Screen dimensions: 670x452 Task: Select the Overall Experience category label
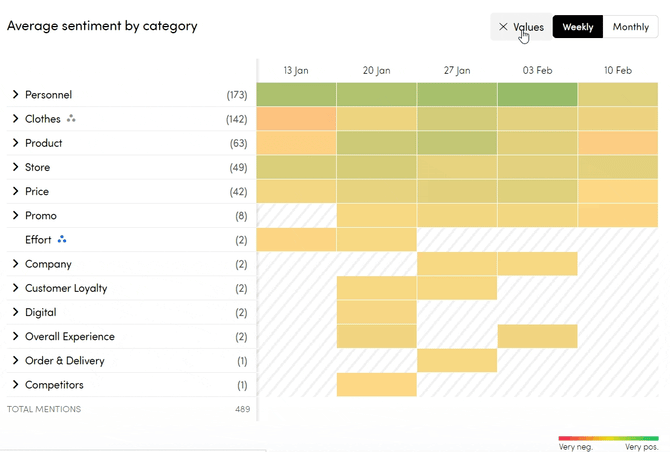[70, 337]
